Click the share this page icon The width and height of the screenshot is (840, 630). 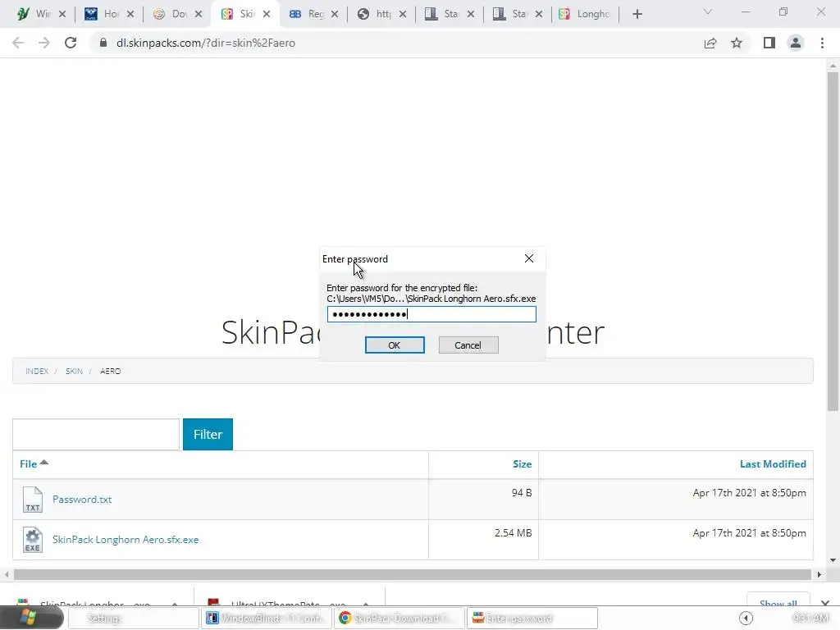click(710, 43)
